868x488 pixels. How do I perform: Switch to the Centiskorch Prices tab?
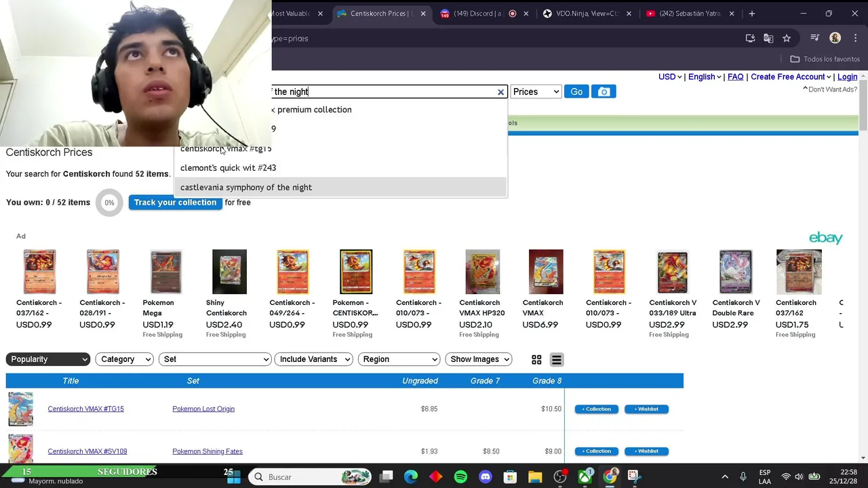(381, 14)
